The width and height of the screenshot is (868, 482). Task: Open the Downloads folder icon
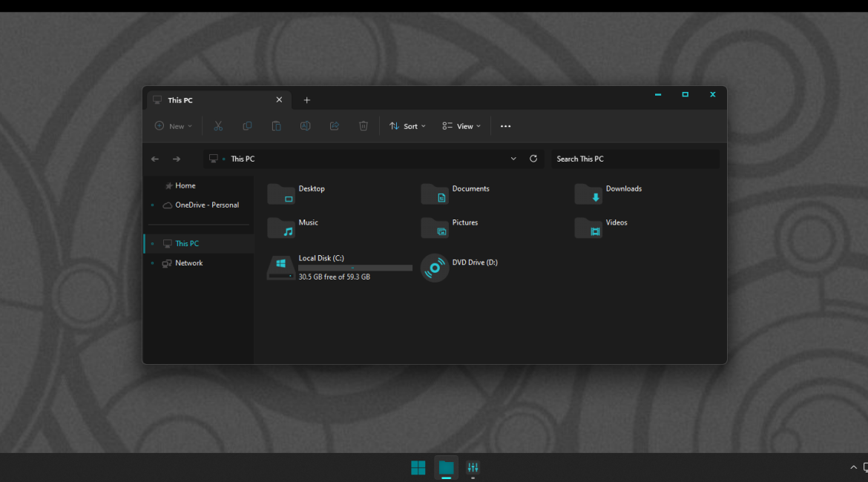pos(588,194)
